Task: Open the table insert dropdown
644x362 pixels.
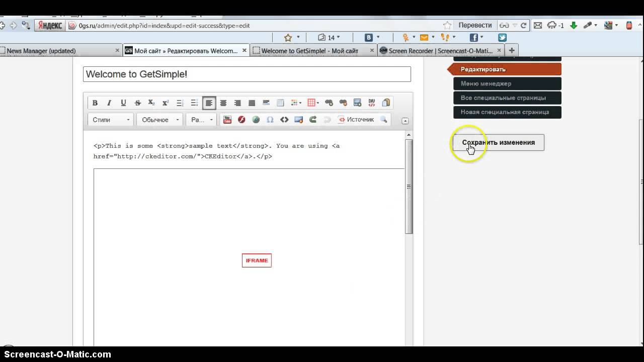Action: tap(313, 103)
